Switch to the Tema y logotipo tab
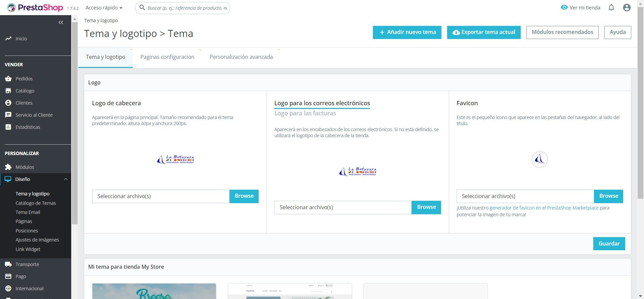The width and height of the screenshot is (644, 299). [x=105, y=57]
